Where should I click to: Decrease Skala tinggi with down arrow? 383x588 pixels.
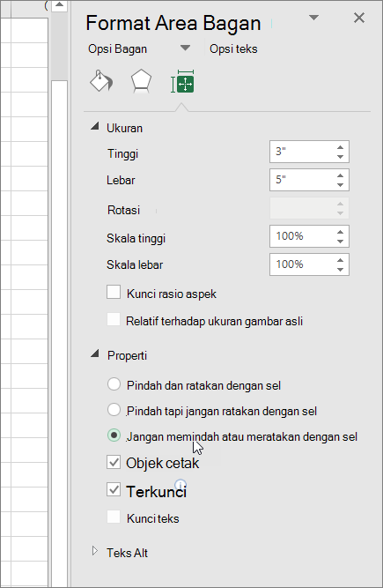[x=340, y=242]
